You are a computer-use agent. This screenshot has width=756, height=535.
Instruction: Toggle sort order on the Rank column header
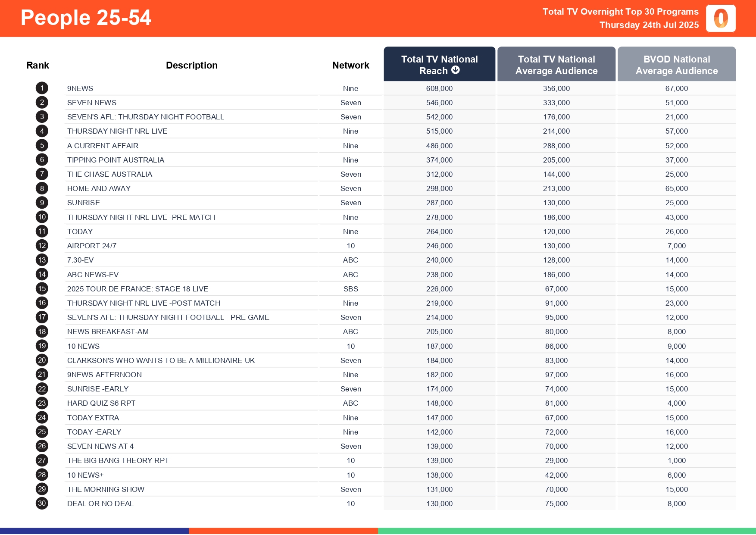tap(37, 65)
